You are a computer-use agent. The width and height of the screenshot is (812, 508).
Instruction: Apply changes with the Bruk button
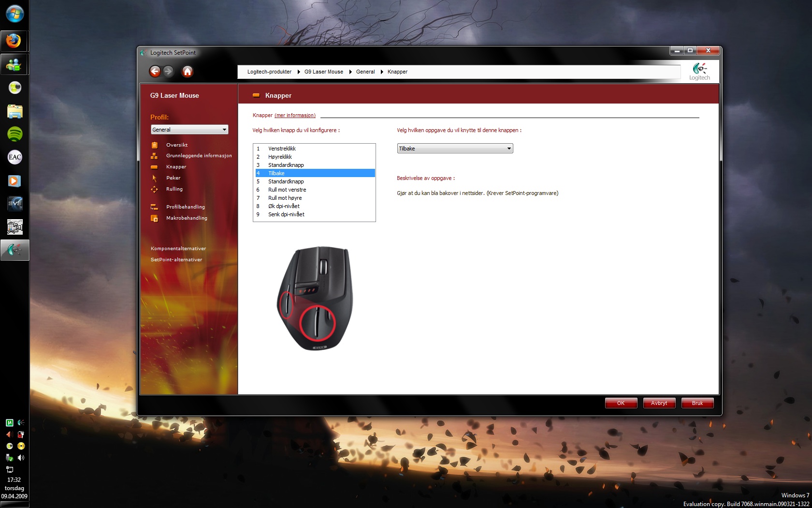(x=697, y=403)
